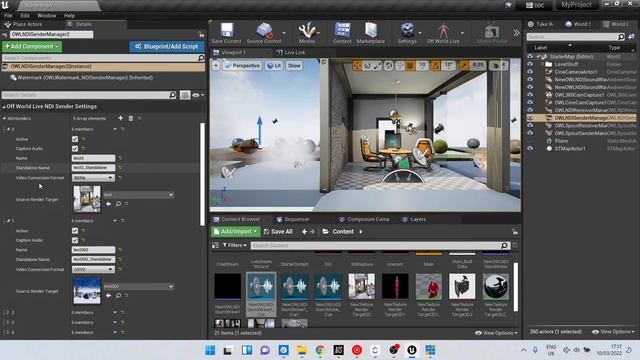Collapse the Off World Live NDI Sender Settings section
This screenshot has height=360, width=640.
click(4, 107)
